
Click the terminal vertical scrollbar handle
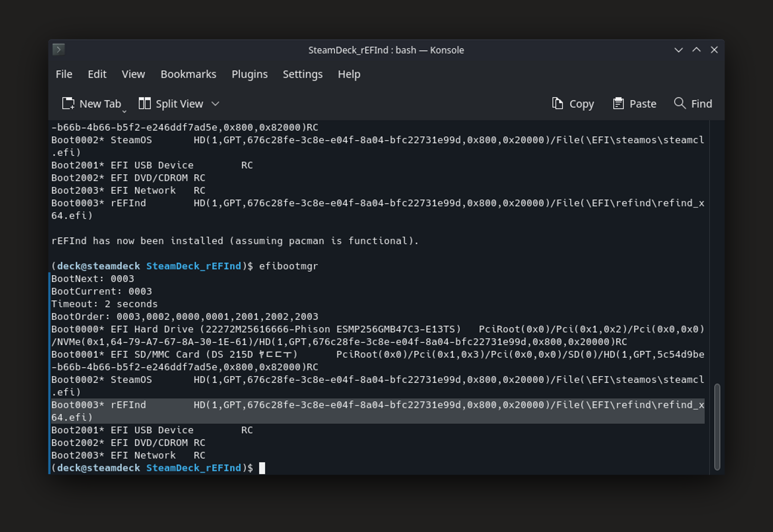point(717,427)
